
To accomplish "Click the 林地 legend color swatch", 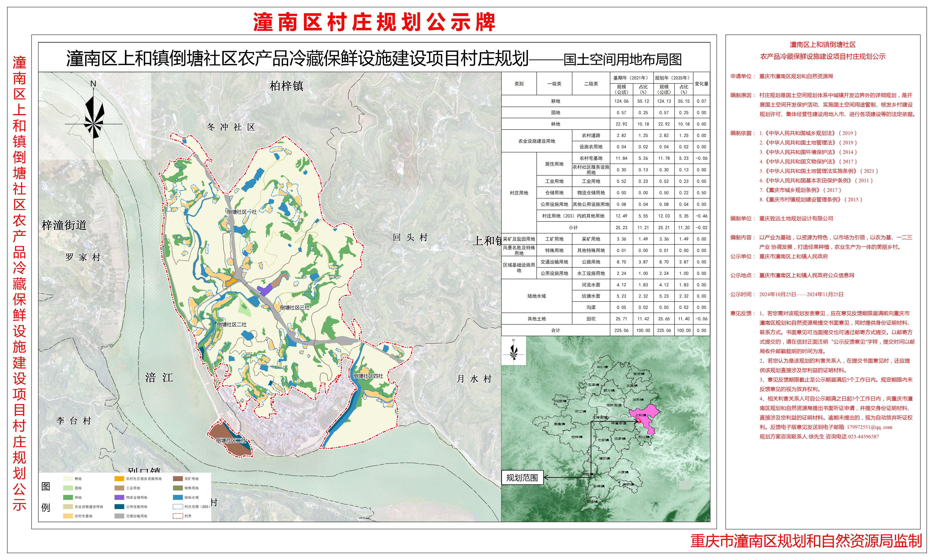I will (x=68, y=497).
